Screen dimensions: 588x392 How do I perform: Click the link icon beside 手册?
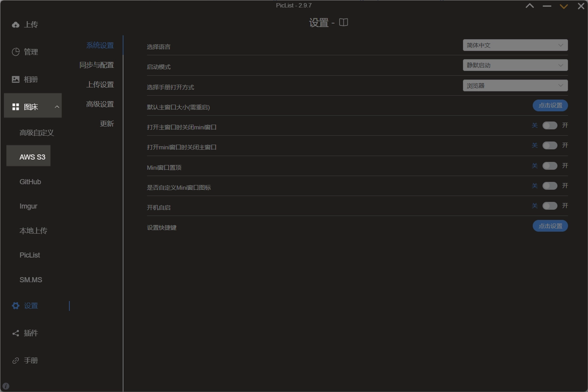16,361
